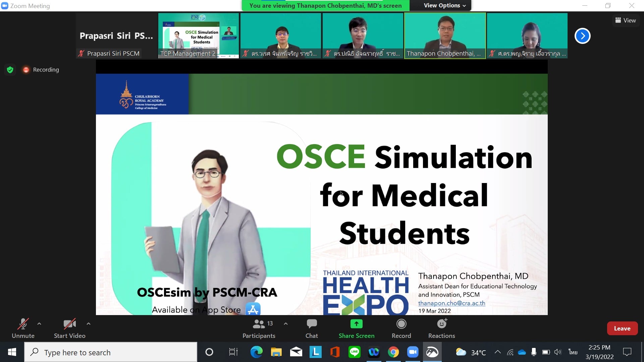Select ดร.วเรศ participant video tile
The height and width of the screenshot is (362, 644).
(281, 36)
